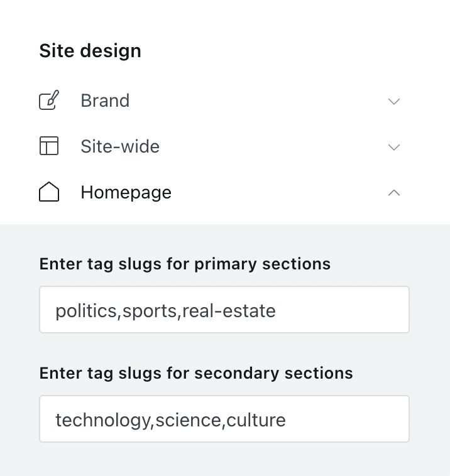Screen dimensions: 450x476
Task: Open the Brand settings label
Action: [105, 100]
